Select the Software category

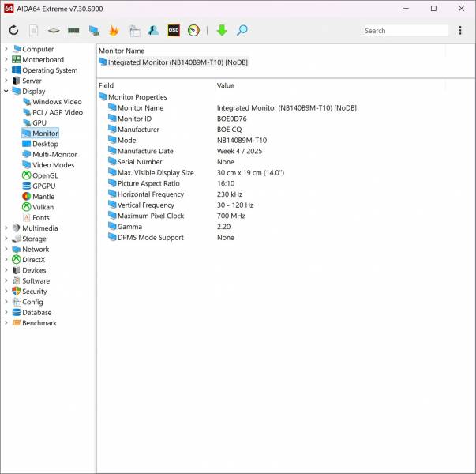[x=31, y=280]
